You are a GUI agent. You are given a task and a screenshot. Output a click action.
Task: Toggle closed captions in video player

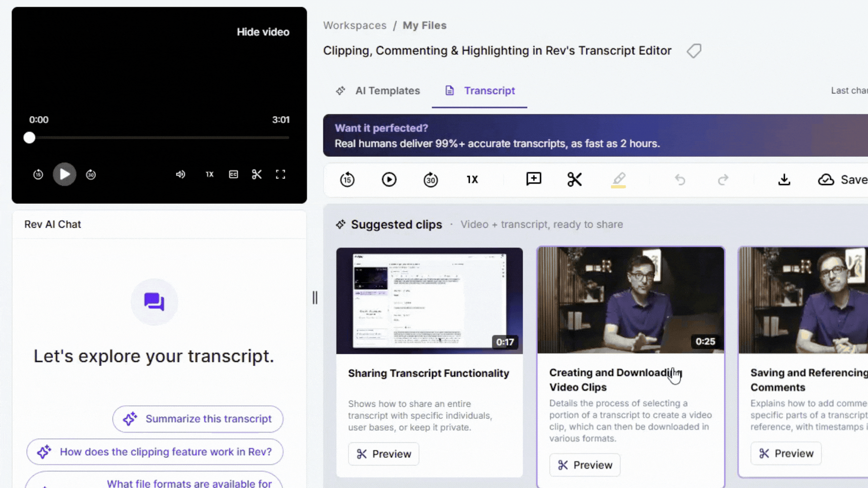pos(233,174)
